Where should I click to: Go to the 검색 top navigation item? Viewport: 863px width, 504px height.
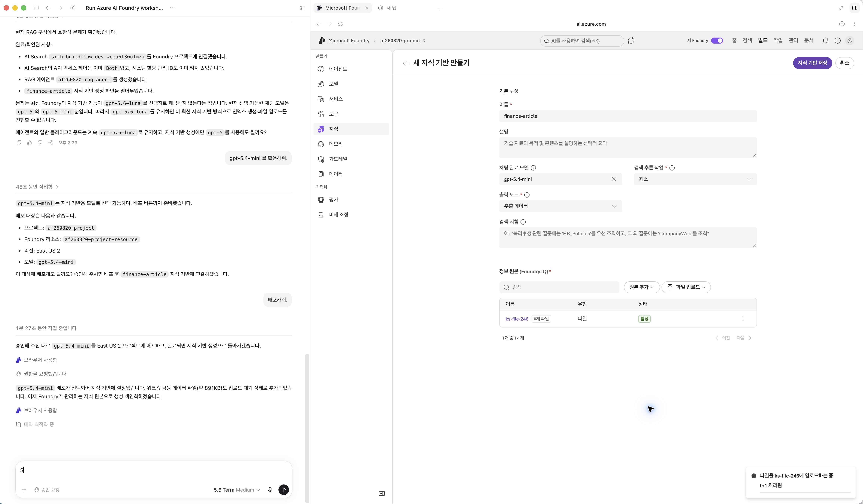click(x=747, y=40)
